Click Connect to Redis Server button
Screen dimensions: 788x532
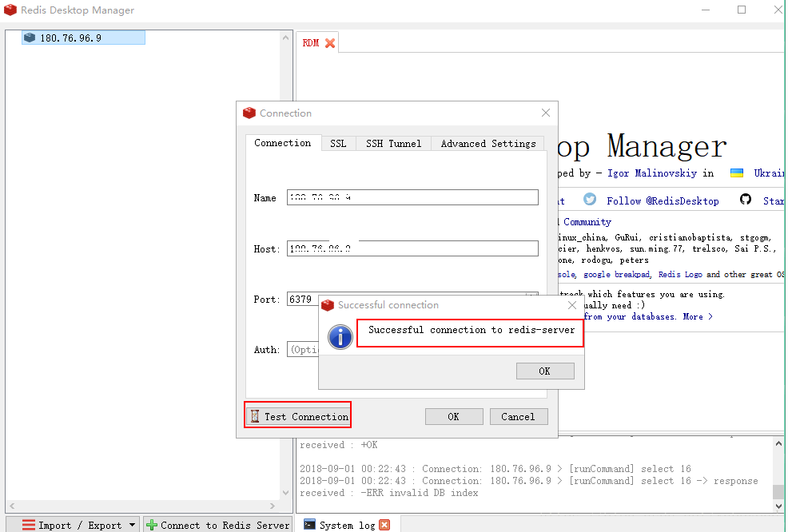tap(218, 525)
